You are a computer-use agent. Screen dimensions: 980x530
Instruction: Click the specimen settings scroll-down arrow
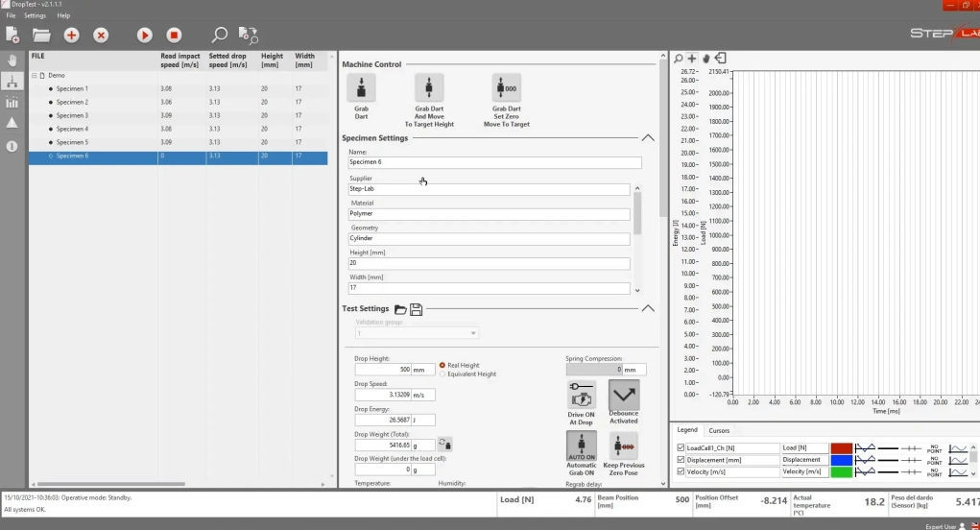637,290
